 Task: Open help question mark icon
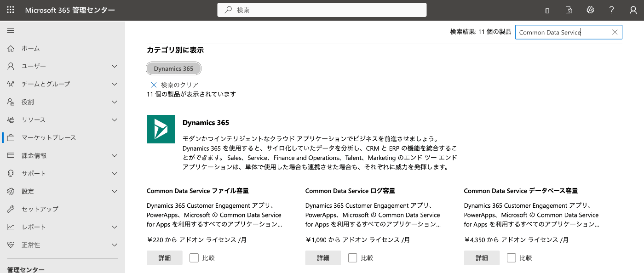click(x=612, y=10)
